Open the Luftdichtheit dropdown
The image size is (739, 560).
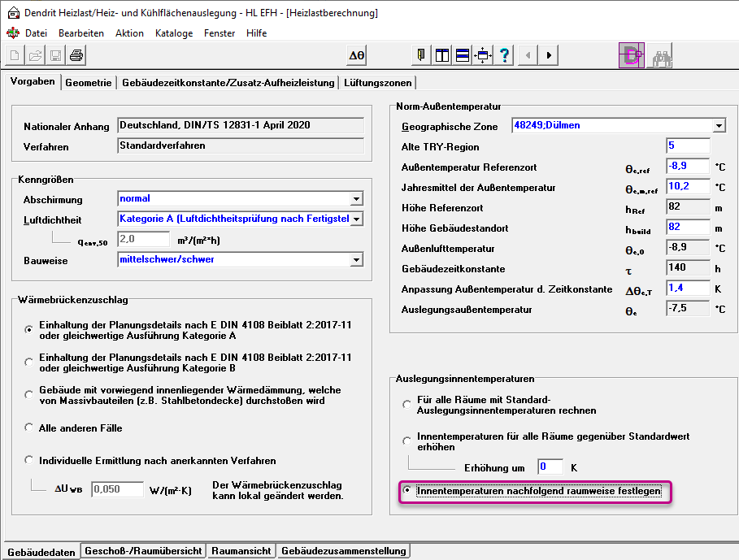click(356, 219)
